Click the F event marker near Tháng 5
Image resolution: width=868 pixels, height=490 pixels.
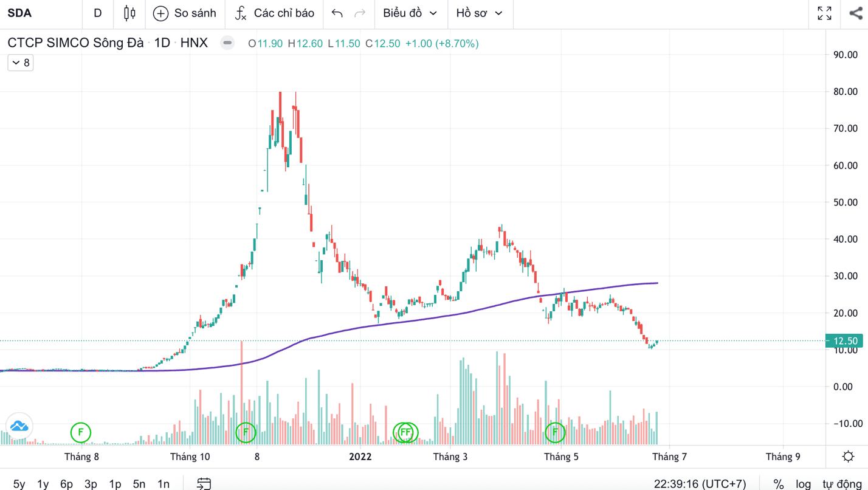click(555, 433)
